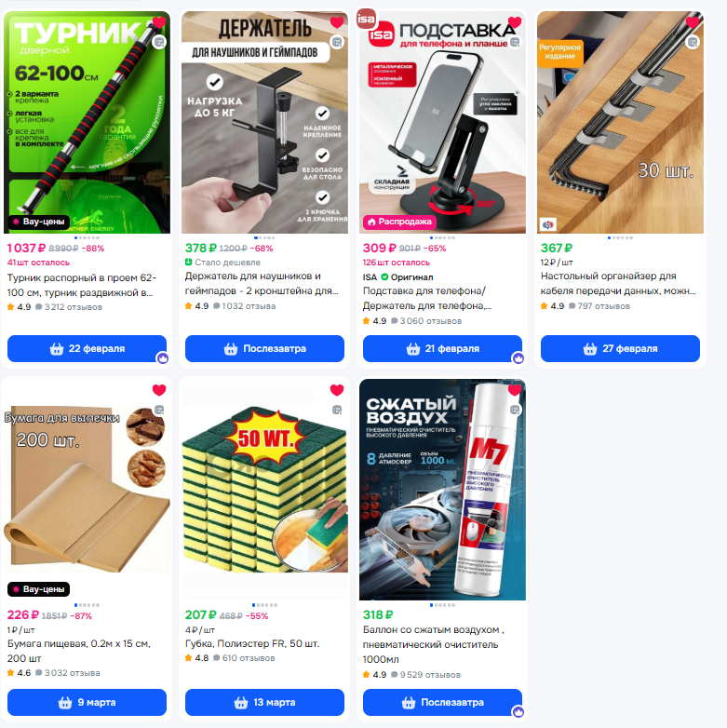727x728 pixels.
Task: Unfavorite the door pull-up bar (Турник) via heart
Action: 159,22
